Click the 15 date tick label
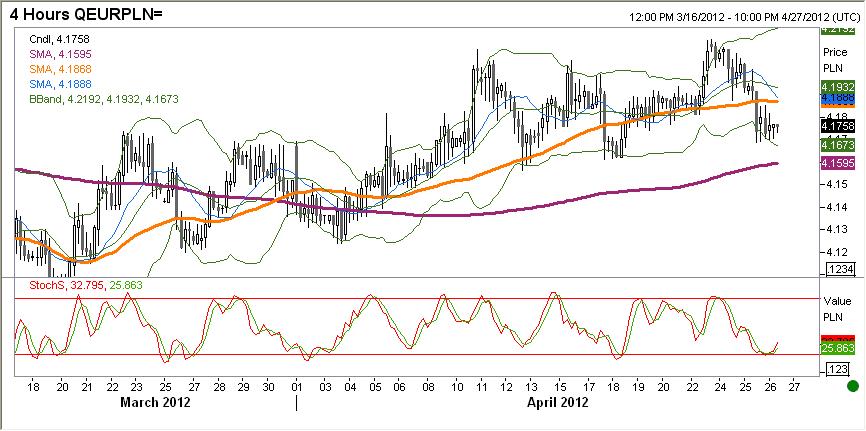The image size is (866, 431). 561,386
